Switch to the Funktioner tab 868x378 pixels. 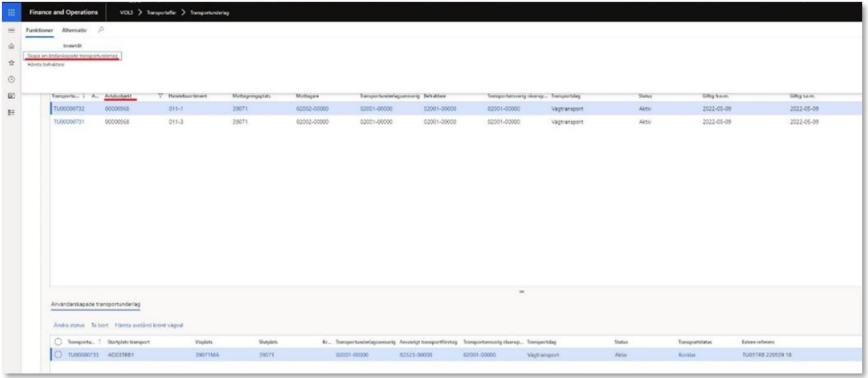(39, 30)
